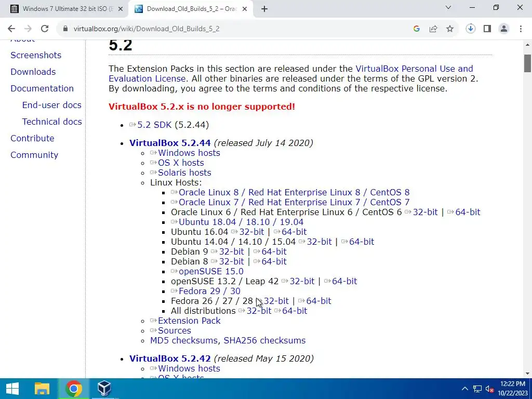Open VirtualBox from the taskbar
This screenshot has width=532, height=399.
[104, 389]
